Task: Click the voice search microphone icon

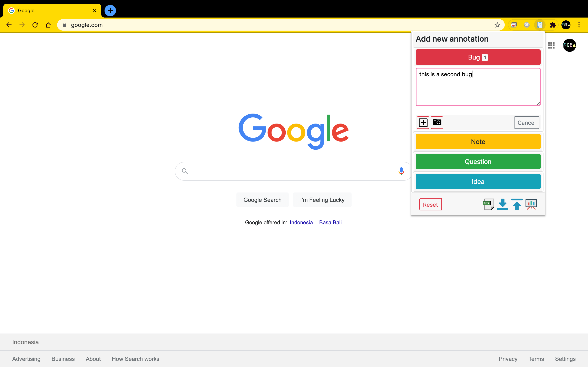Action: pos(401,171)
